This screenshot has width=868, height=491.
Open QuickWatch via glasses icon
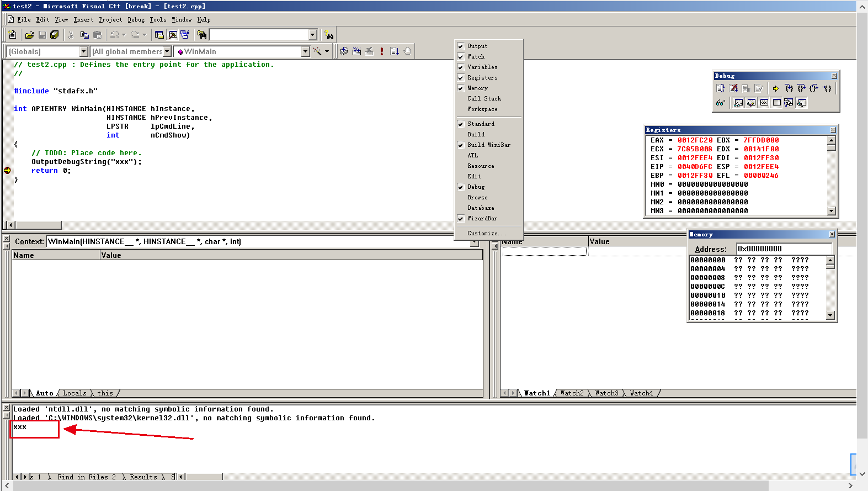click(720, 103)
